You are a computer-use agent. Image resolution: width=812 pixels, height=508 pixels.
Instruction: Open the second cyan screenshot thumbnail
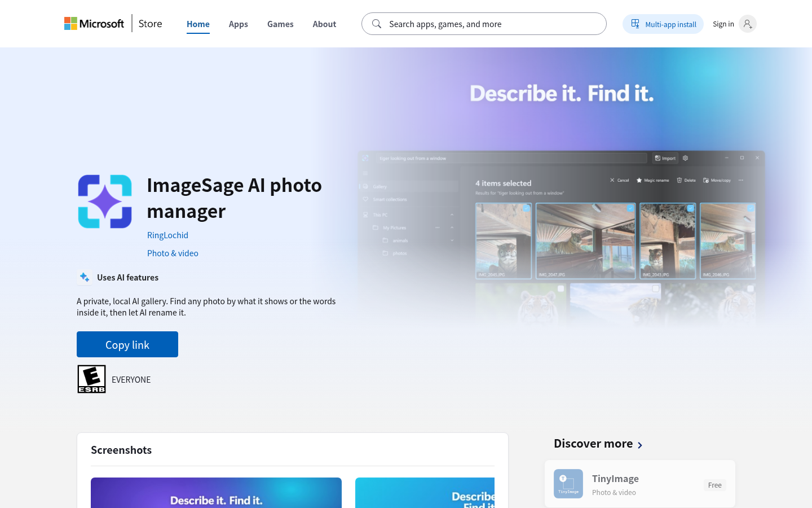pos(425,493)
